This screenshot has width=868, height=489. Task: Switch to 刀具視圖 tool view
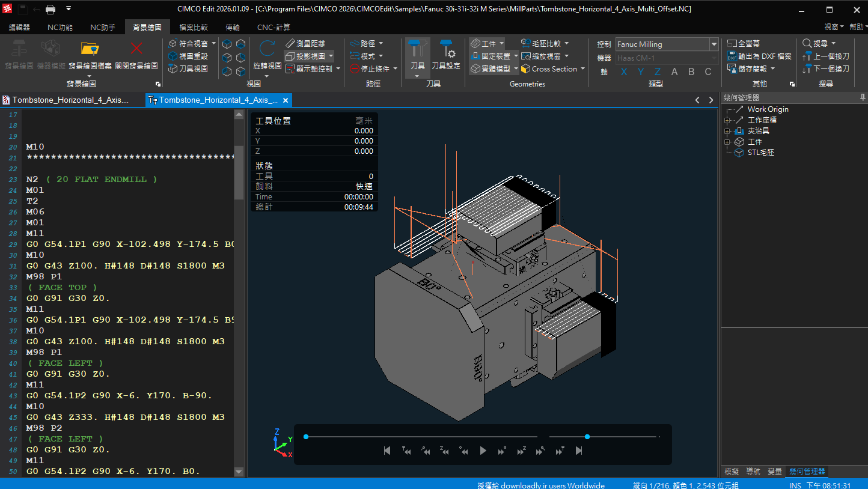[188, 68]
